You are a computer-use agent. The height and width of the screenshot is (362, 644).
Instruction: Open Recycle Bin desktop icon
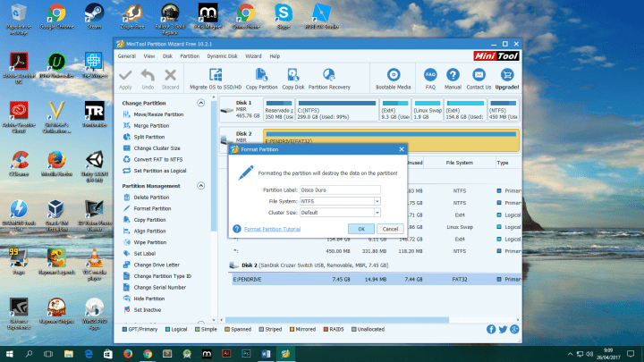coord(19,19)
